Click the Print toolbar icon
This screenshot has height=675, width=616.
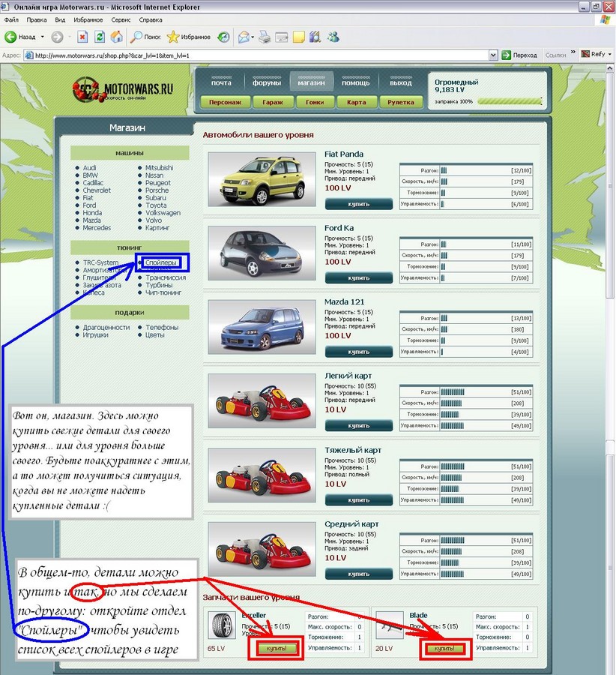(265, 37)
